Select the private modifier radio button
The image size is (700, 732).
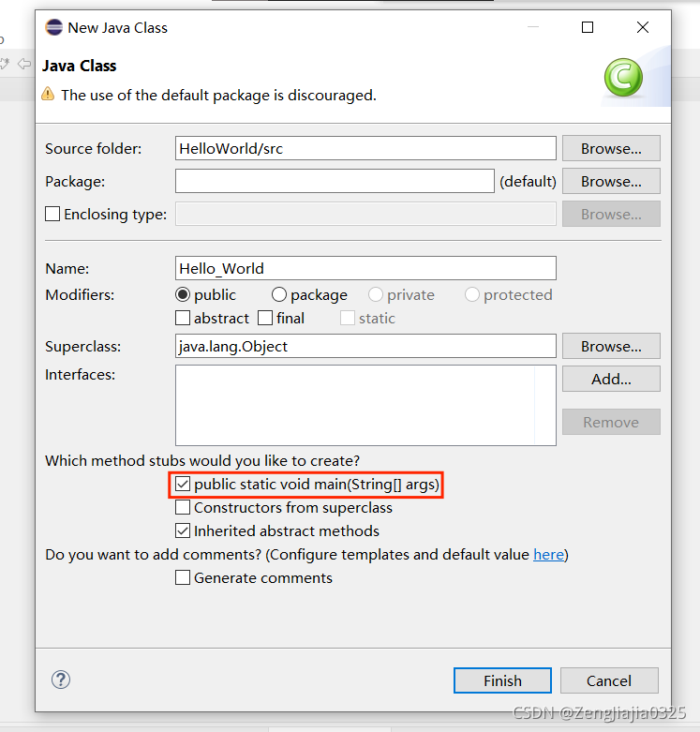(x=376, y=294)
